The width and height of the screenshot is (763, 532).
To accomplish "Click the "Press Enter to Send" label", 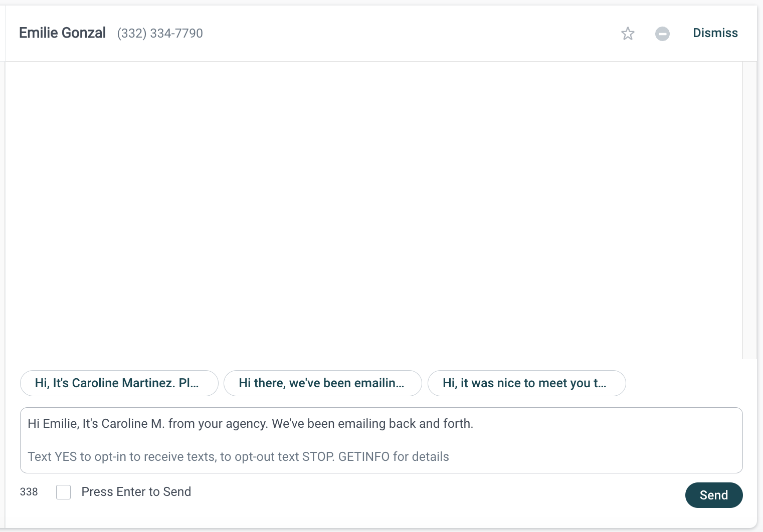I will point(136,492).
